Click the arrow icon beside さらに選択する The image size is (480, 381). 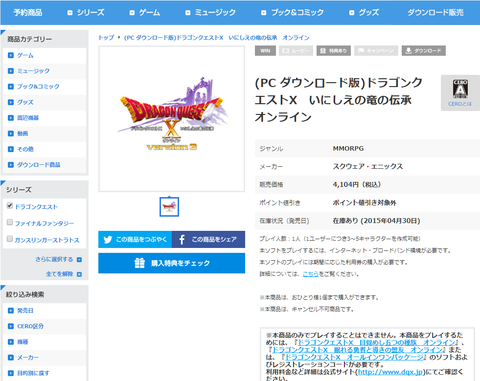pos(79,259)
